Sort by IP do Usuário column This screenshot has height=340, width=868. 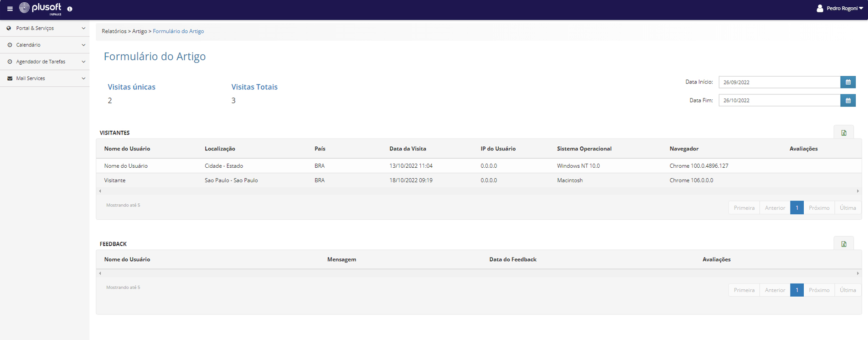coord(498,149)
